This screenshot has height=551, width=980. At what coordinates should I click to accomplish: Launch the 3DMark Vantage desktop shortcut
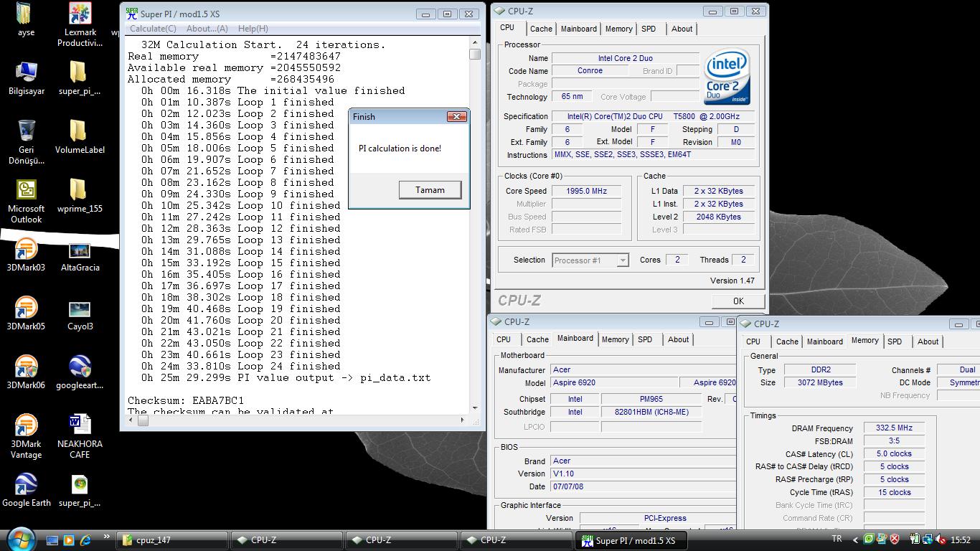27,436
